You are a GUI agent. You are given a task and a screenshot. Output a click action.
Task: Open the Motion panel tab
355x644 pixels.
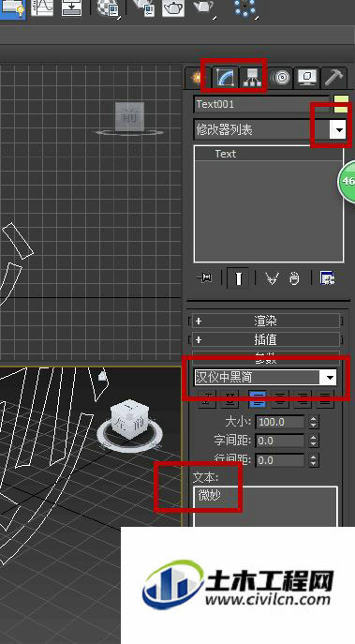tap(281, 77)
